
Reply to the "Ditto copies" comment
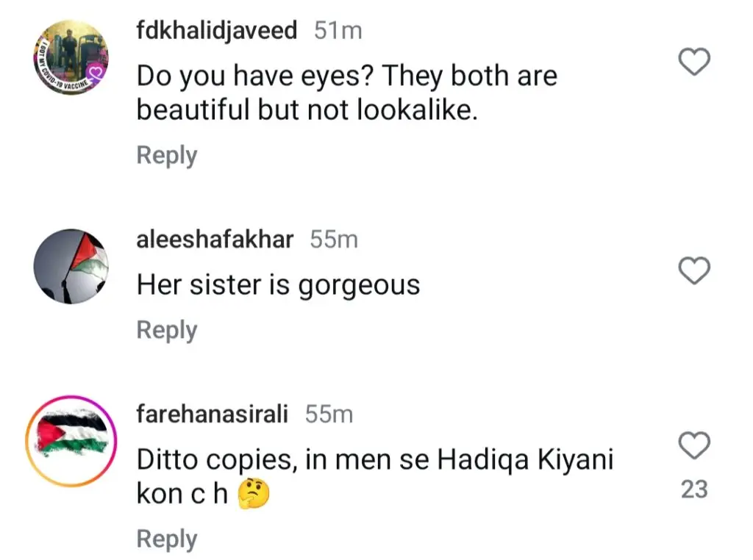167,539
